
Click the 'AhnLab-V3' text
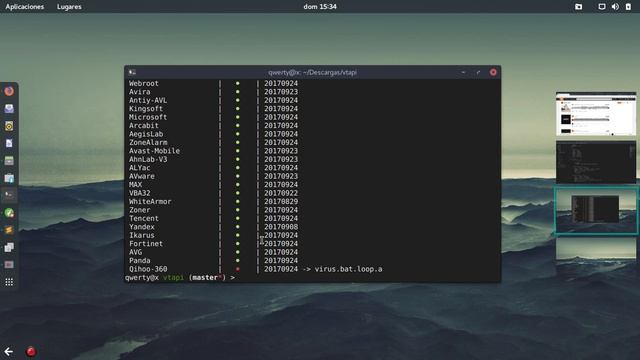coord(148,159)
